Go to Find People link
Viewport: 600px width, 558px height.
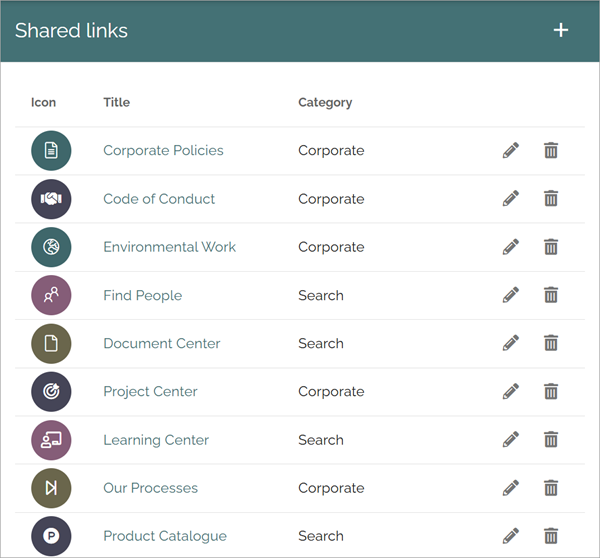coord(143,295)
